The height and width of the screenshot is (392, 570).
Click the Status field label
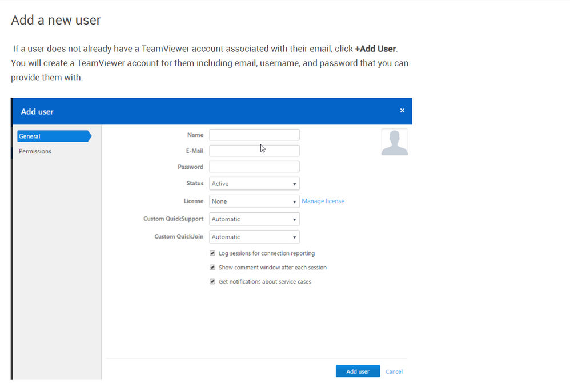tap(195, 183)
